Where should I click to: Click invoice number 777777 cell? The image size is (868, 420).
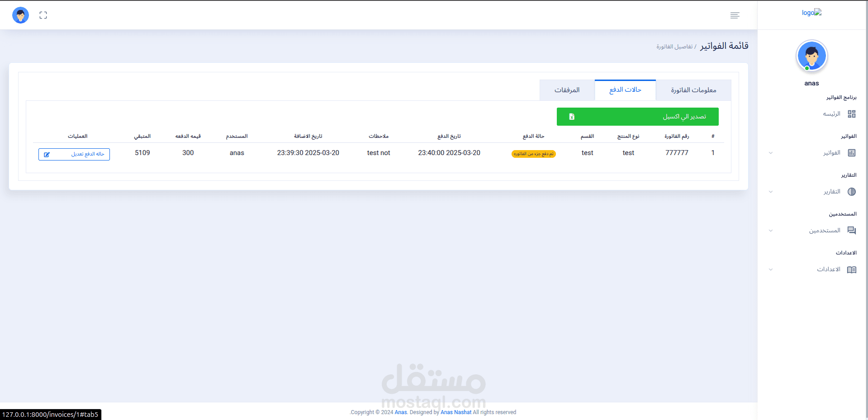pyautogui.click(x=677, y=153)
